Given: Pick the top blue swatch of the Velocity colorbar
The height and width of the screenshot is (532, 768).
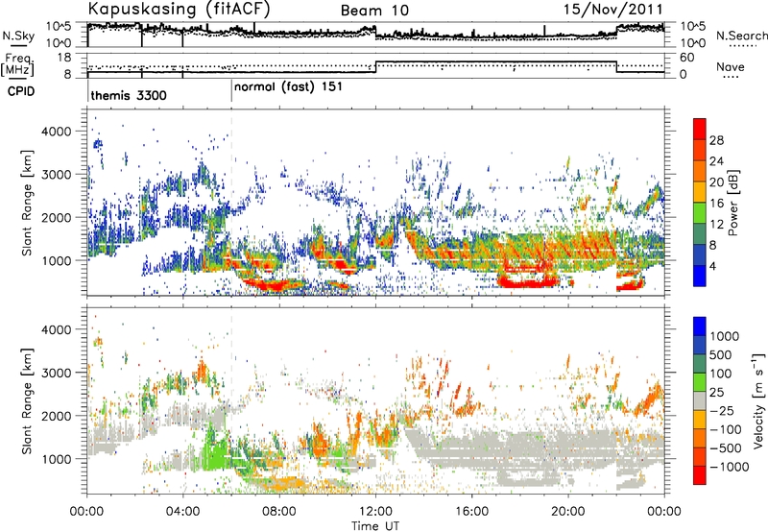Looking at the screenshot, I should click(700, 326).
